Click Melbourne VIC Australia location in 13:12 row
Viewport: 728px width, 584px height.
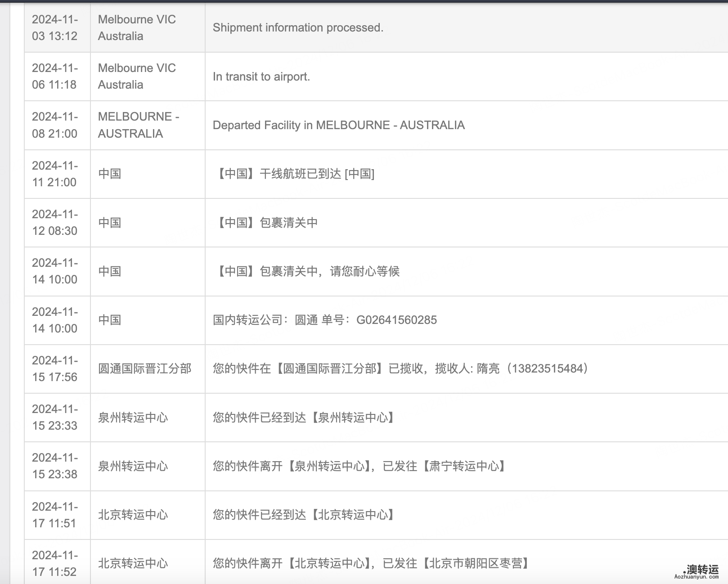137,27
